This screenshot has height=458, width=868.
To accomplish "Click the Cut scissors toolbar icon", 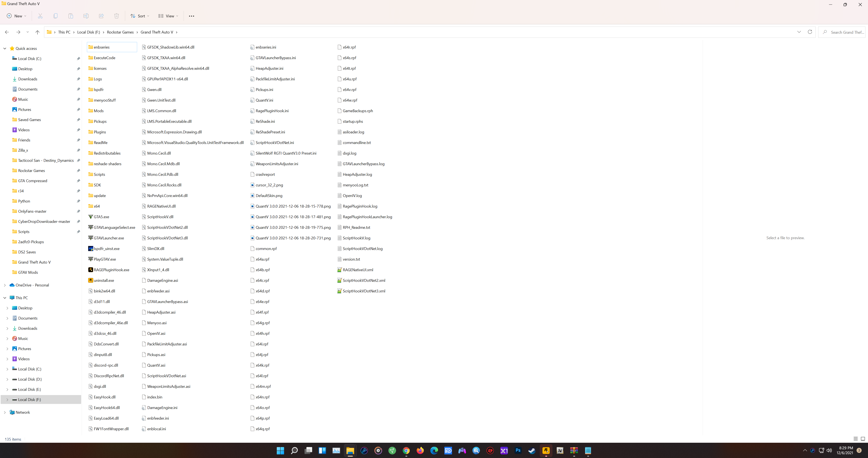I will point(40,16).
